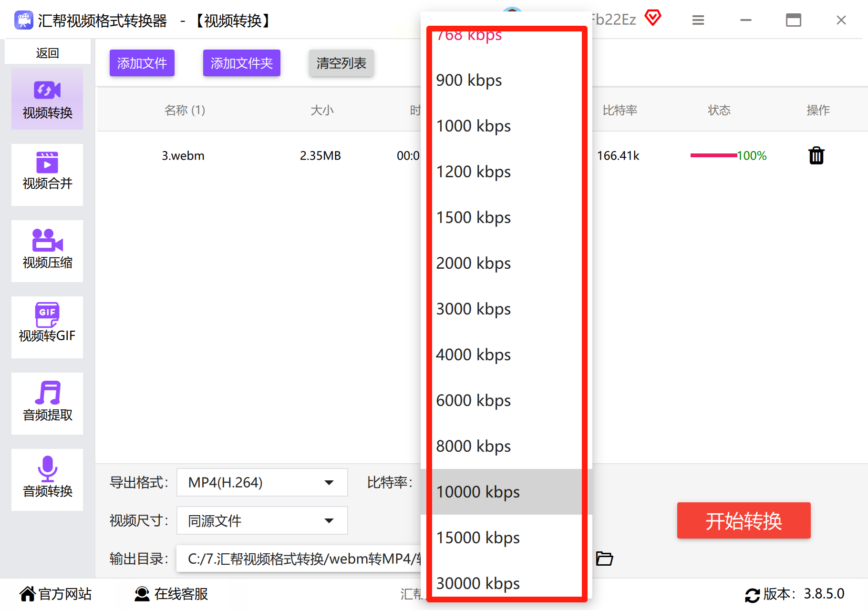Choose 10000 kbps from bitrate list
This screenshot has height=610, width=868.
point(506,492)
